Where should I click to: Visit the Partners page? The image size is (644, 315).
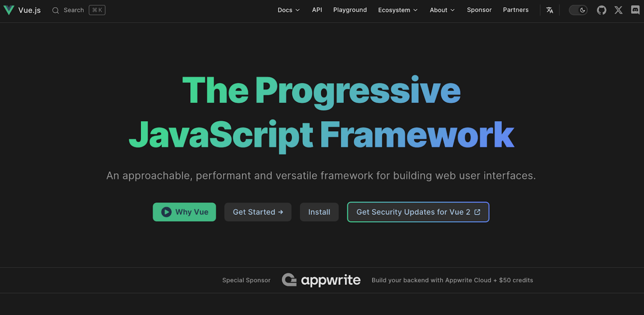[x=516, y=10]
